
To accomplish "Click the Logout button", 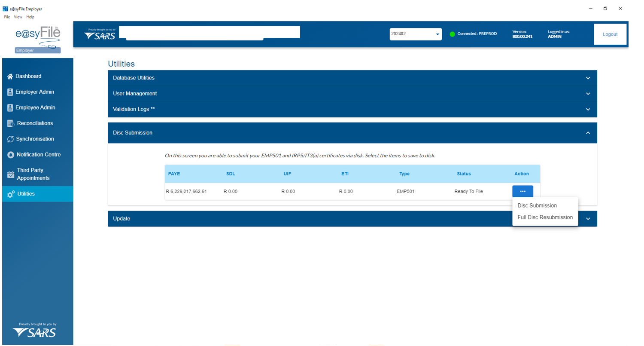I will [610, 34].
